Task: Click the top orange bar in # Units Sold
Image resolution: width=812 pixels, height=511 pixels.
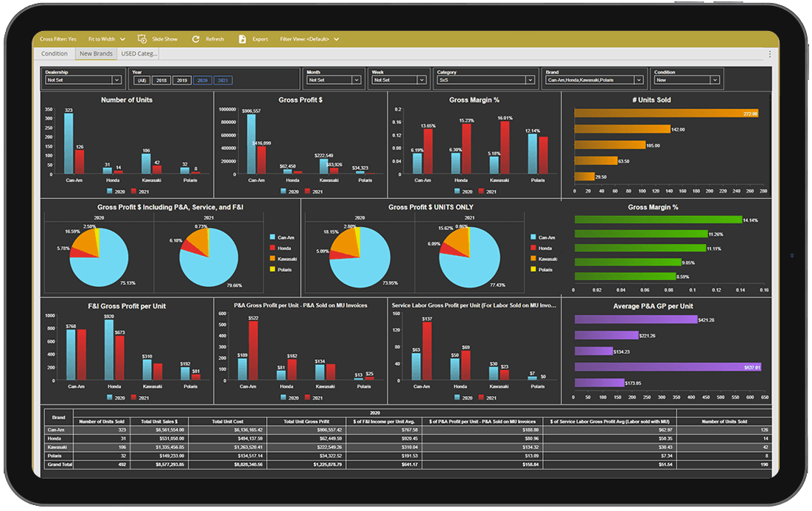Action: pos(665,114)
